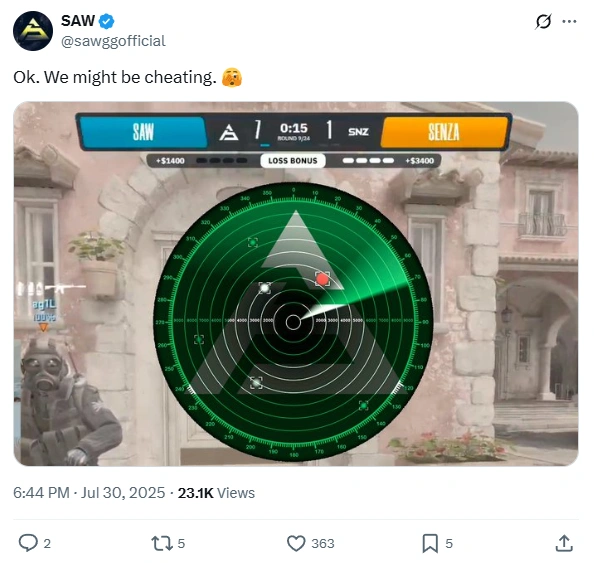Click the SAW profile avatar

click(33, 31)
